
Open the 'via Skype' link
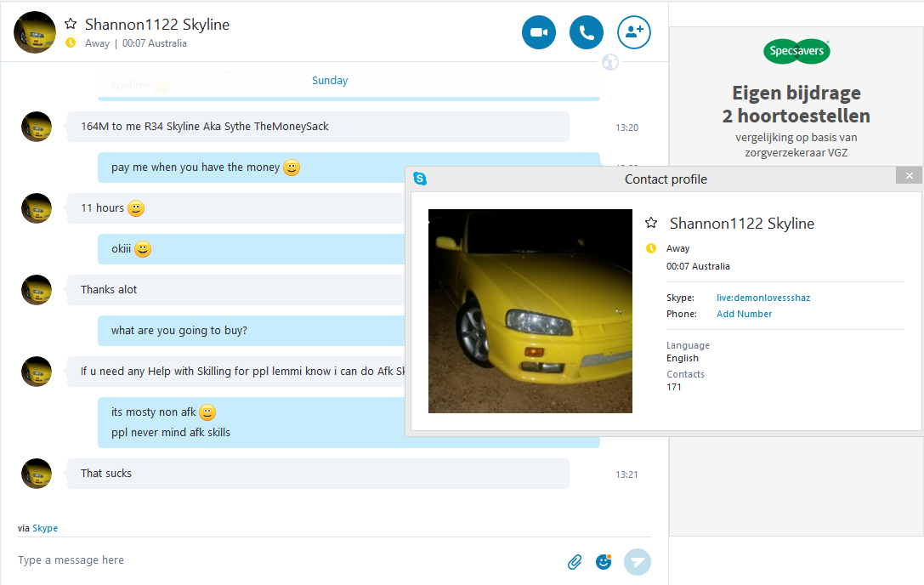pyautogui.click(x=45, y=528)
